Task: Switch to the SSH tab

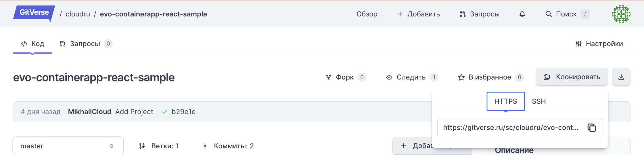Action: (539, 101)
